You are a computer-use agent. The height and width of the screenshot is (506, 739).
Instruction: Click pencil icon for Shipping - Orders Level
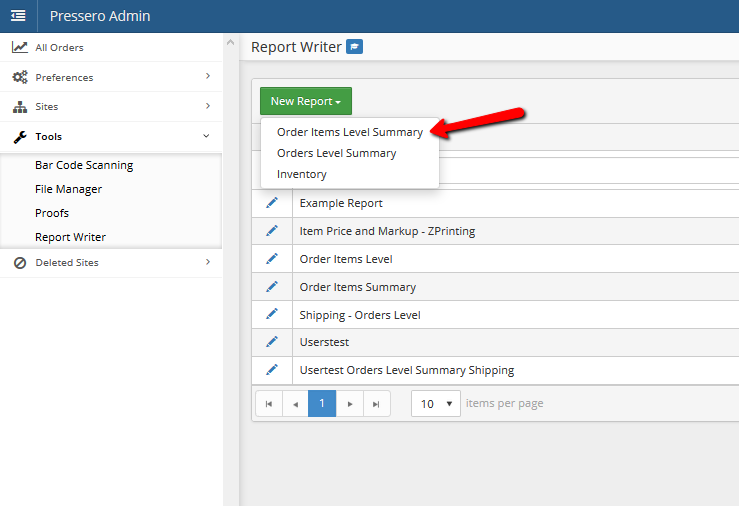272,314
